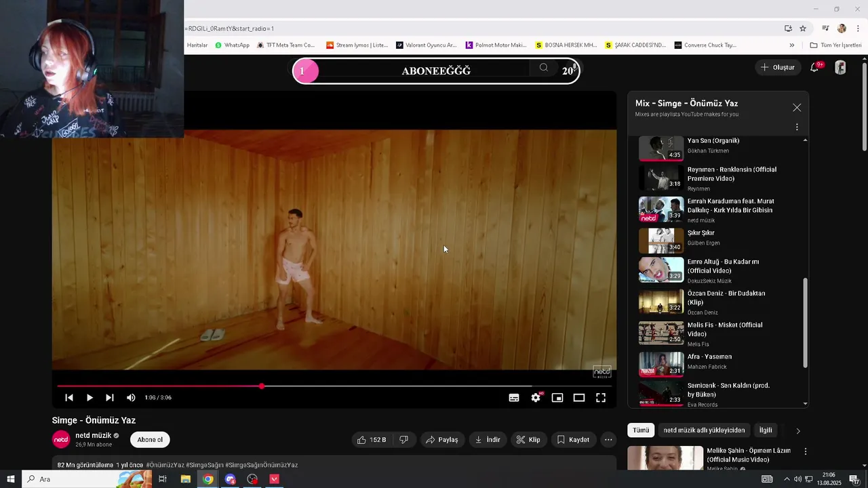Play Yan Sen (Organik) from the mix
The width and height of the screenshot is (868, 488).
pos(713,141)
